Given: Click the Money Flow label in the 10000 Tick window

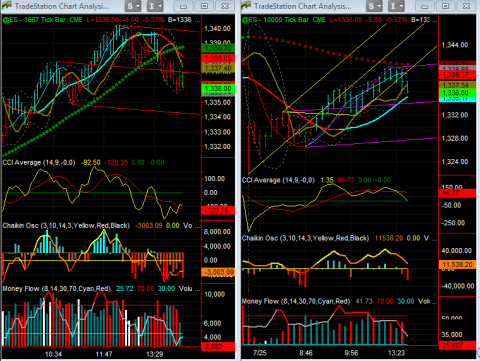Looking at the screenshot, I should click(x=296, y=301).
